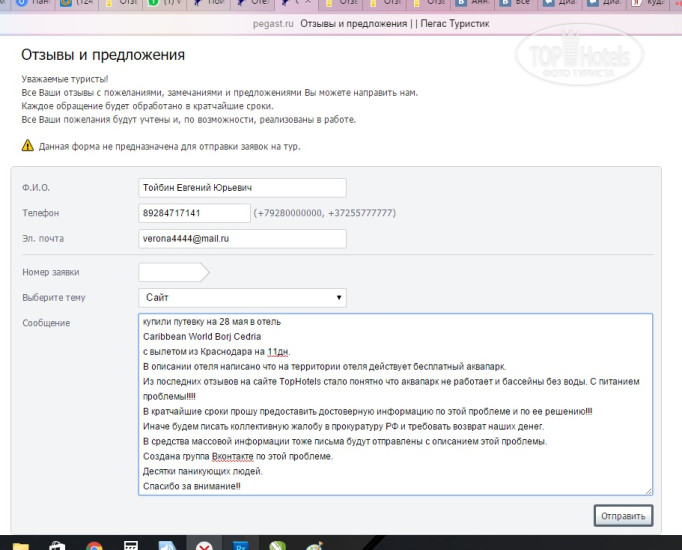Open File Explorer from the taskbar
Image resolution: width=682 pixels, height=550 pixels.
pyautogui.click(x=21, y=545)
